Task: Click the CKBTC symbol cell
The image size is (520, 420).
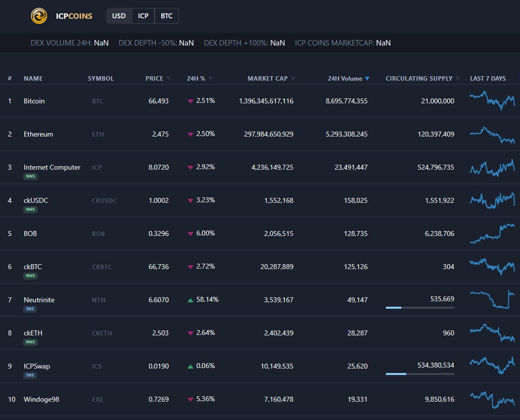Action: (x=101, y=267)
